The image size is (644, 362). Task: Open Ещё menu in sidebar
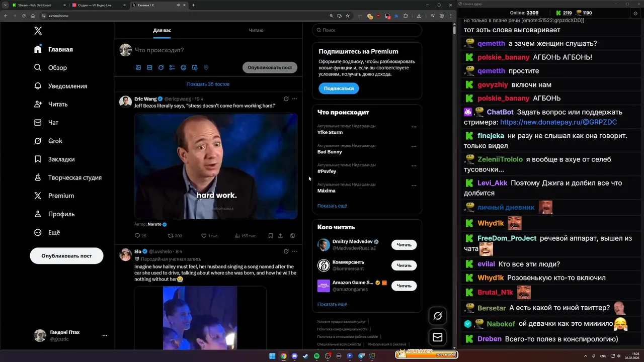click(x=47, y=232)
